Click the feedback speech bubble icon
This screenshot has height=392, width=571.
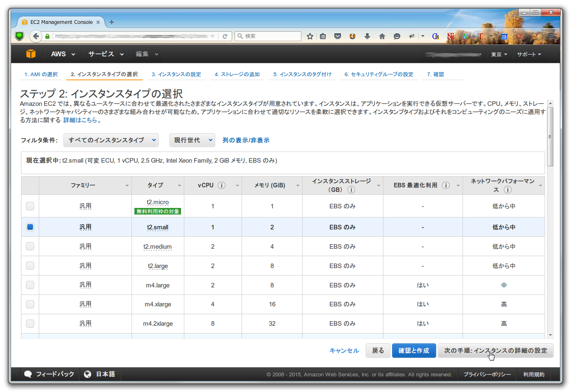28,374
